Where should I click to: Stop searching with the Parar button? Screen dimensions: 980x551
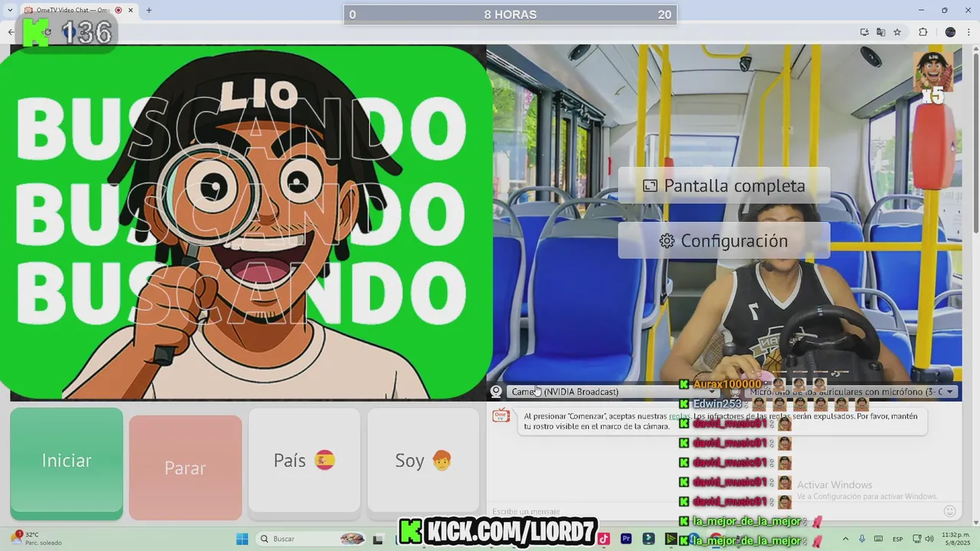[185, 468]
